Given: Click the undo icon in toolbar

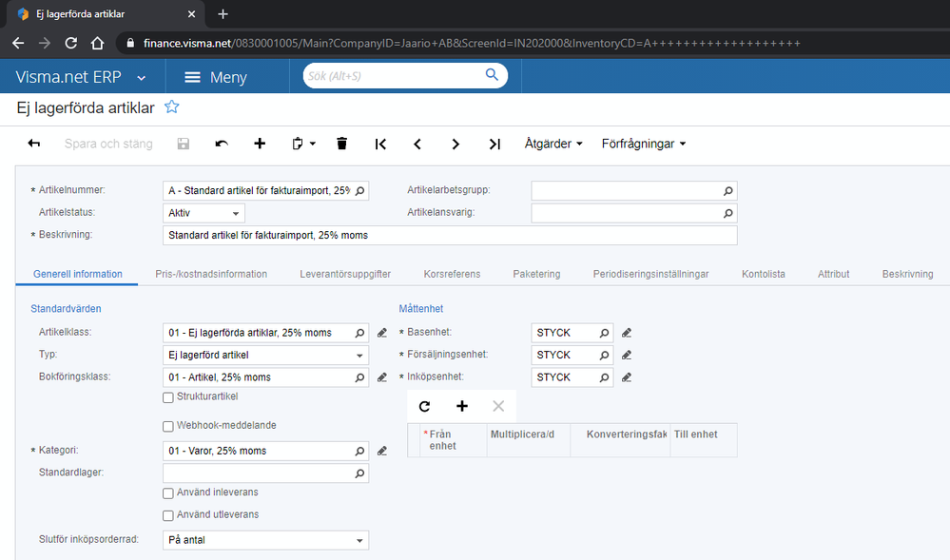Looking at the screenshot, I should pos(222,144).
